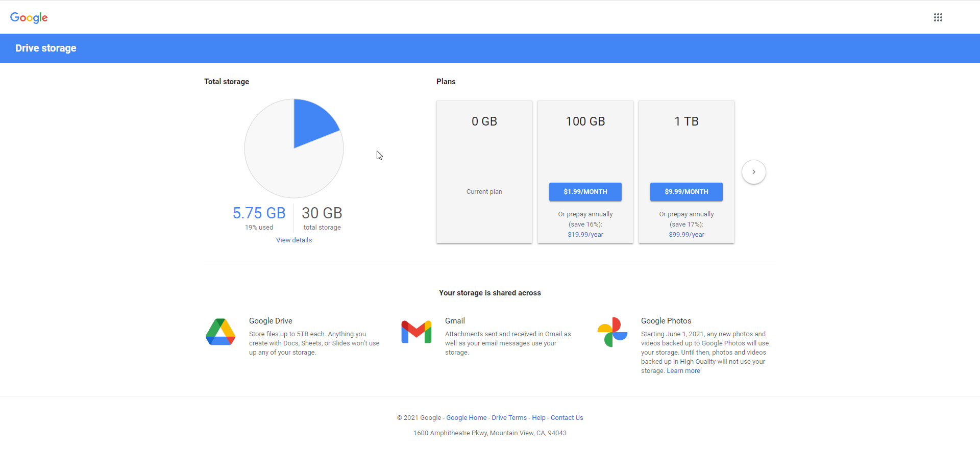Show more plans with the right arrow
The height and width of the screenshot is (450, 980).
pos(753,172)
